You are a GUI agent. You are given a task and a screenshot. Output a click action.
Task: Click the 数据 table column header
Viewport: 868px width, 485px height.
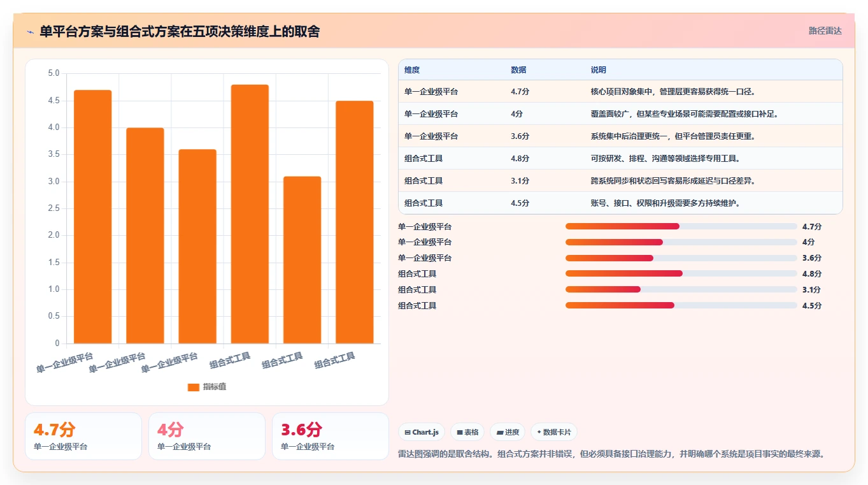tap(518, 70)
